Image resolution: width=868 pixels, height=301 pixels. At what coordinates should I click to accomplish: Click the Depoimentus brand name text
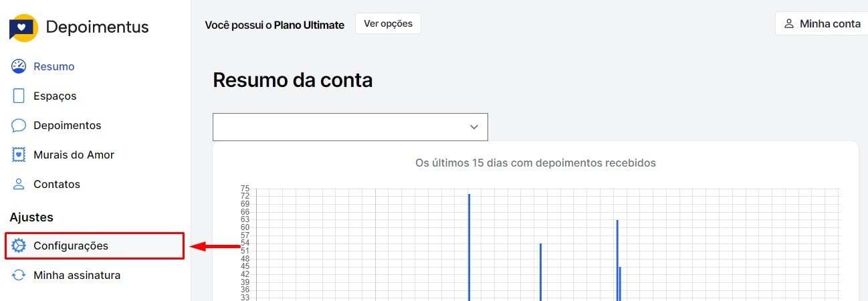(x=97, y=27)
